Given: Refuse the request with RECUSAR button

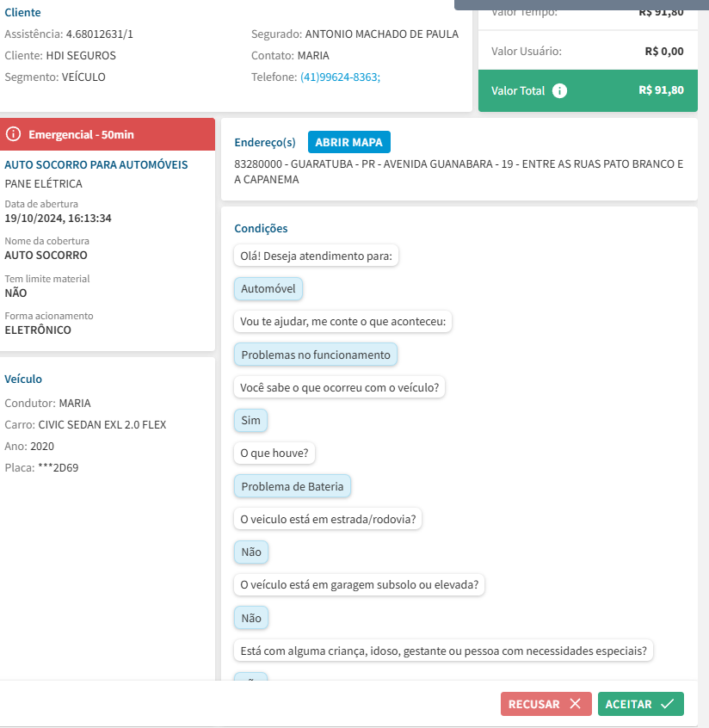Looking at the screenshot, I should pos(546,704).
